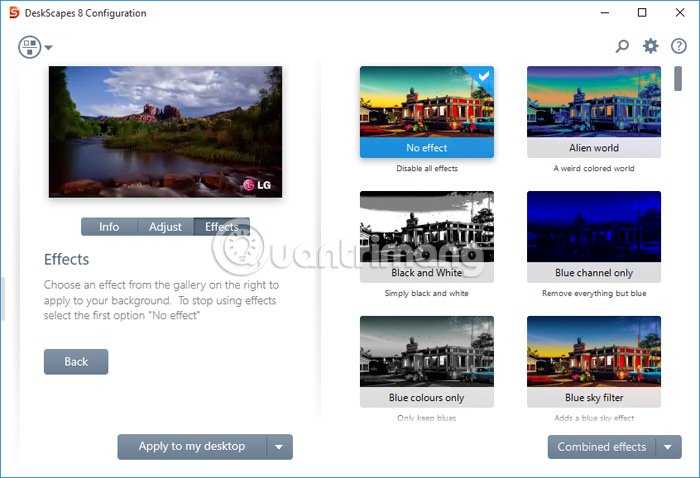Click Apply to my desktop button
The height and width of the screenshot is (478, 700).
[192, 447]
